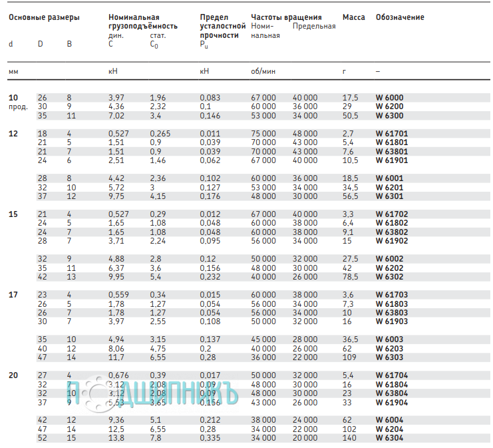Select bore diameter group 20
This screenshot has width=493, height=448.
(13, 375)
